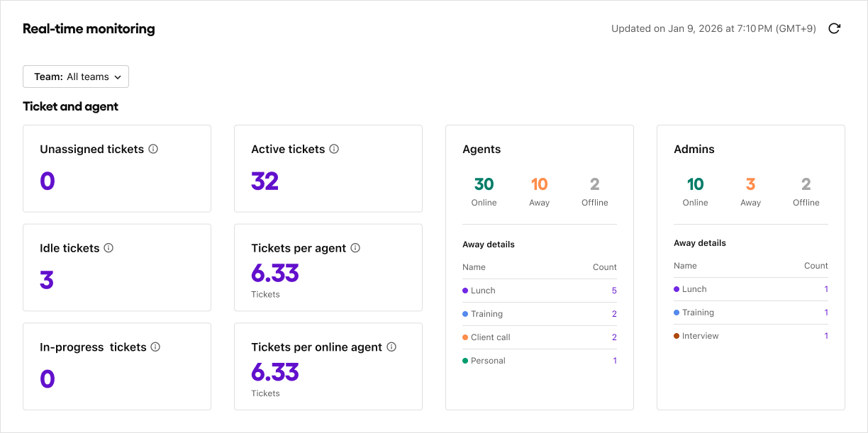Open the Tickets per agent info tooltip
Screen dimensions: 868x433
[356, 248]
